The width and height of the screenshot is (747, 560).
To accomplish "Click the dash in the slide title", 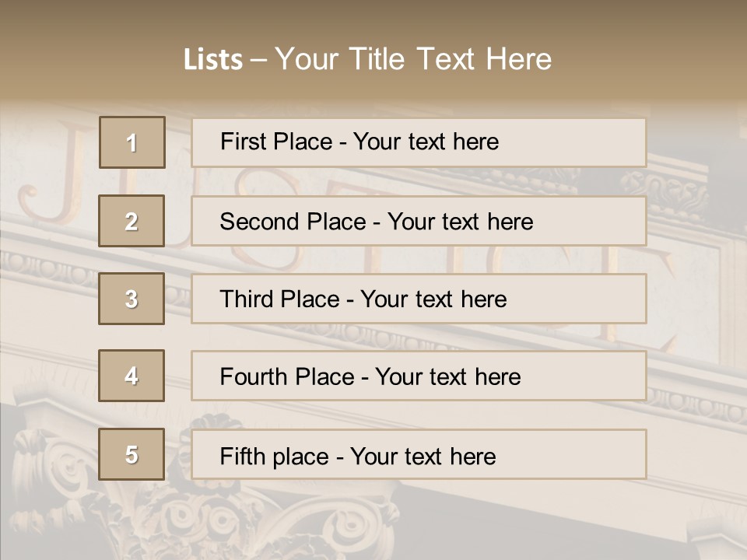I will pyautogui.click(x=258, y=59).
